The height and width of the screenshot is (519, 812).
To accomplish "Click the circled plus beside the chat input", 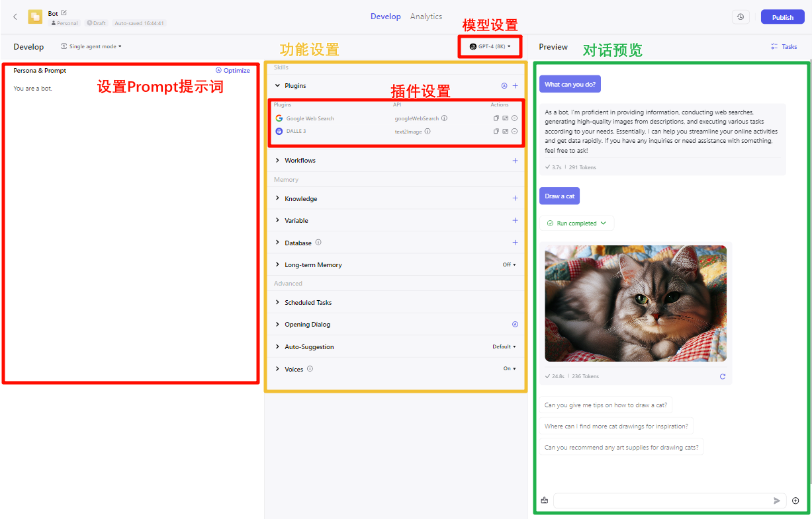I will tap(796, 500).
